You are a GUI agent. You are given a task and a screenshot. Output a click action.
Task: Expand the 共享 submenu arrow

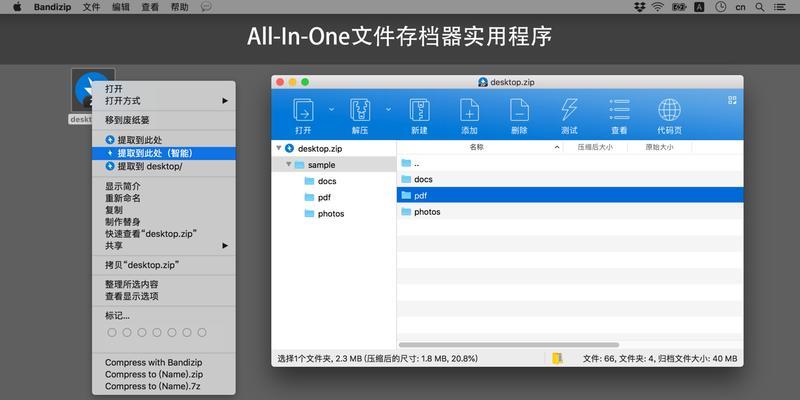225,246
